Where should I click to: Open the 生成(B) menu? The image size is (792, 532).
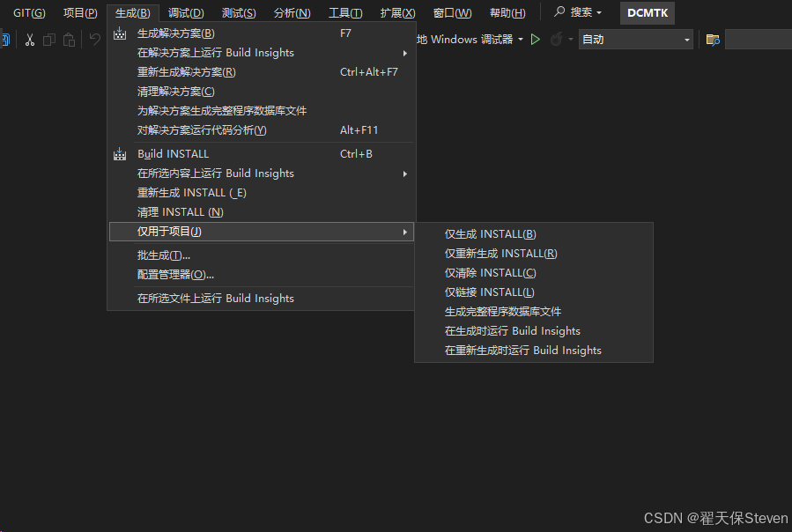(133, 12)
